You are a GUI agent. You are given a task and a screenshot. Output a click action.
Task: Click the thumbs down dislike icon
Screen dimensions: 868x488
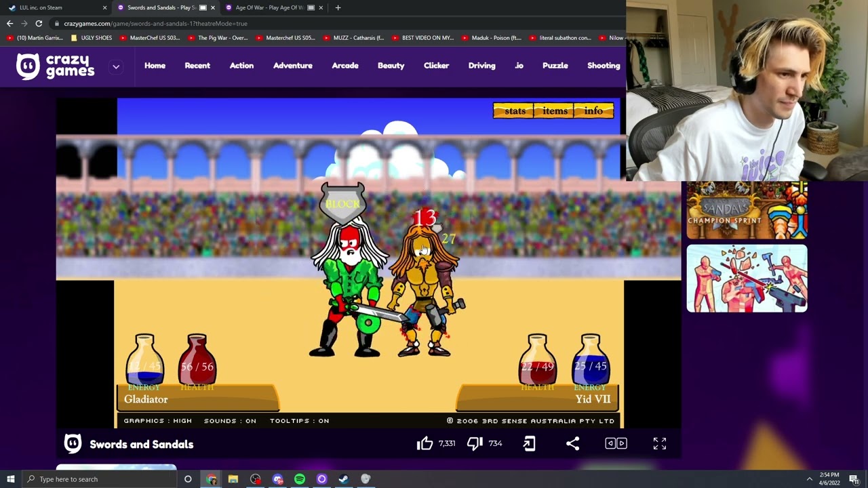coord(475,443)
